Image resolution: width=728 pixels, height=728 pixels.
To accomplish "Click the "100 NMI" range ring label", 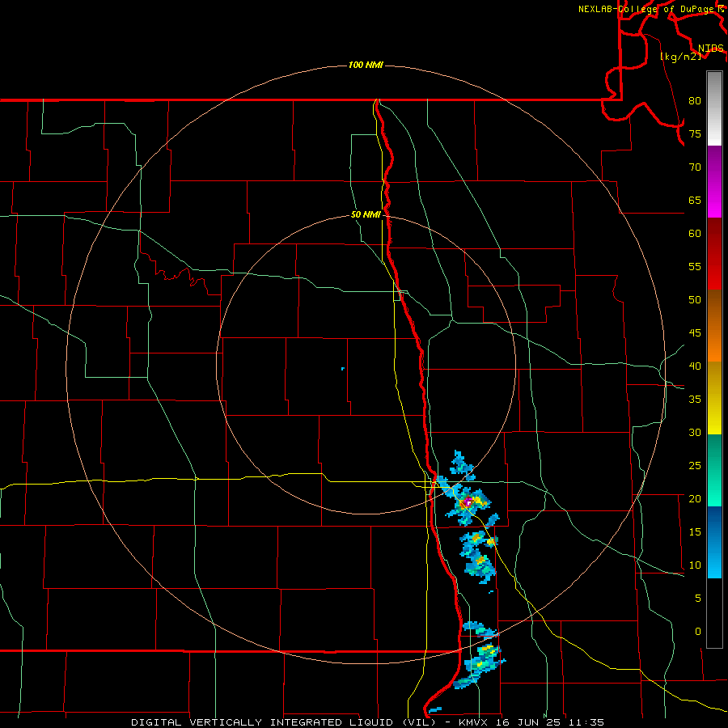I will pyautogui.click(x=366, y=65).
